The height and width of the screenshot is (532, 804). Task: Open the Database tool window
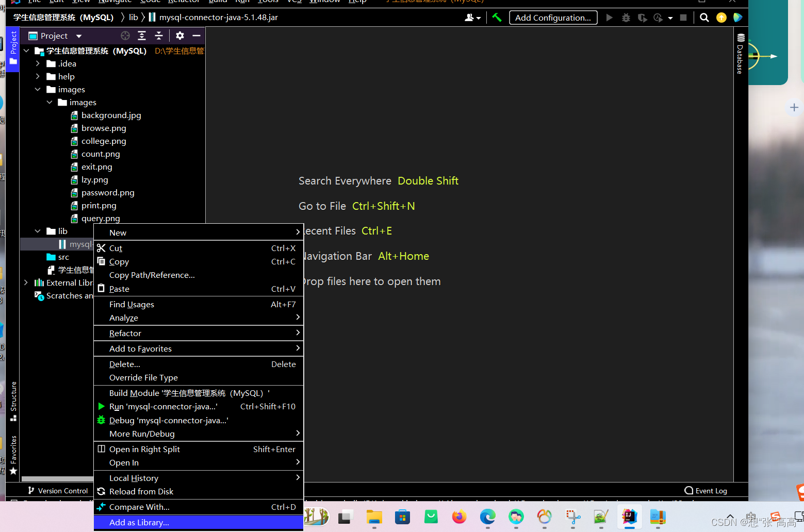741,54
